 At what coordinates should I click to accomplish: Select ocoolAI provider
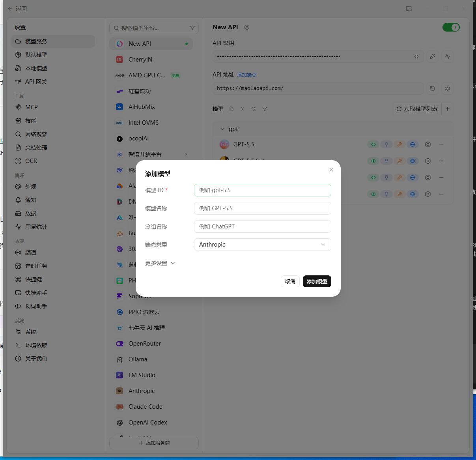click(x=151, y=138)
